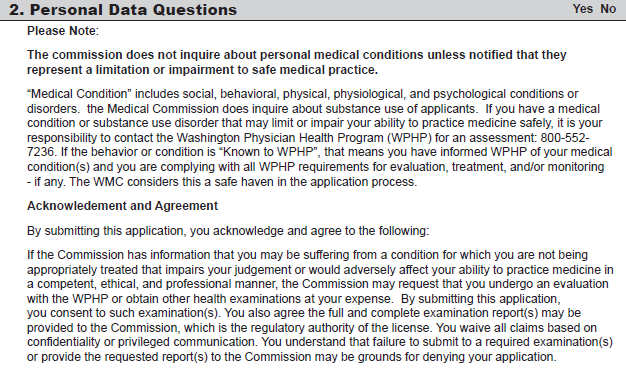Click the phrase "Washington Physician Health Program (WPHP)"
This screenshot has height=372, width=626.
304,138
